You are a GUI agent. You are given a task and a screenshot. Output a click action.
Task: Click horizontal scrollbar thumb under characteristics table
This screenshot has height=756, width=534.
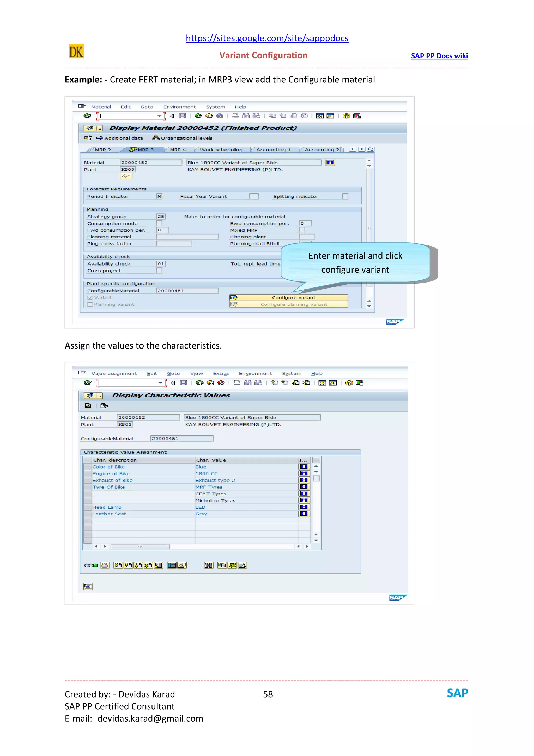point(140,547)
